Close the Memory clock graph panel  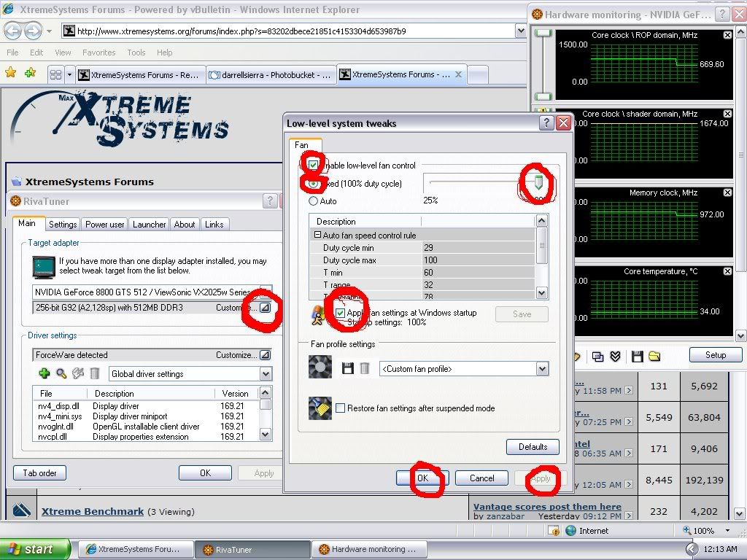(727, 193)
